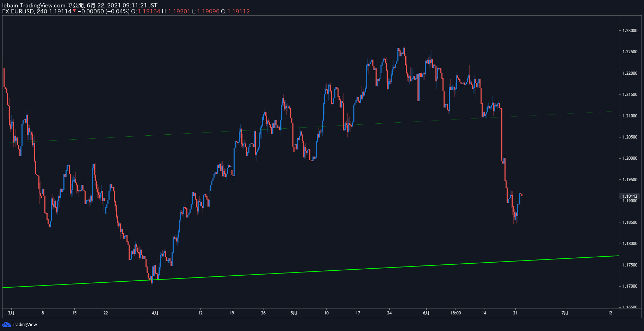Screen dimensions: 644x331
Task: Click the 18:00 label on time axis
Action: [456, 313]
